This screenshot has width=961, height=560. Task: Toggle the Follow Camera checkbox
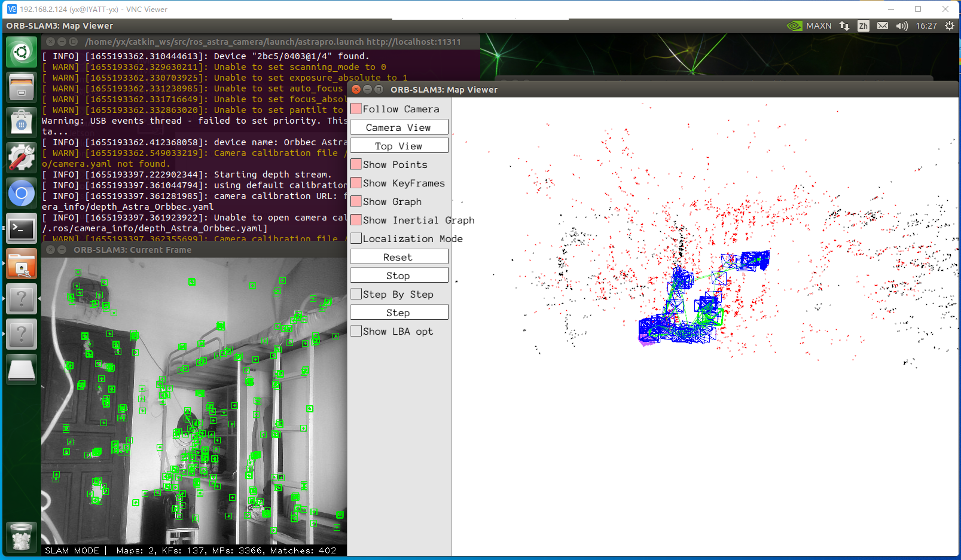click(356, 109)
